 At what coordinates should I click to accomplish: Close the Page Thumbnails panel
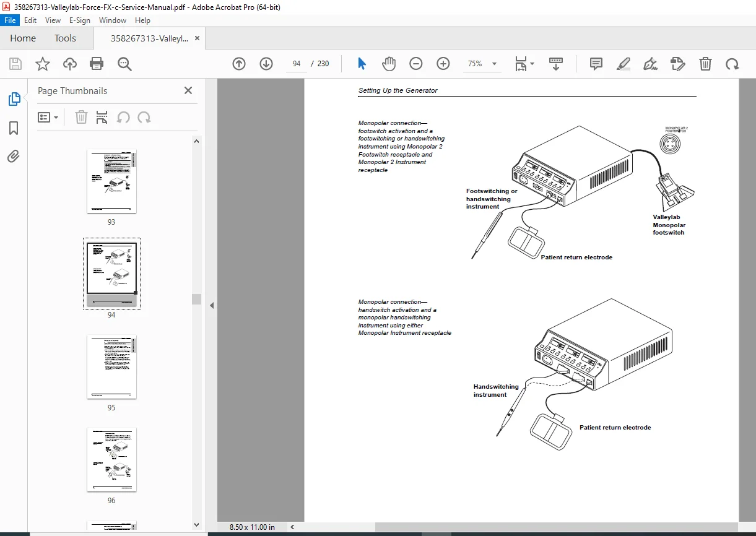pos(188,90)
